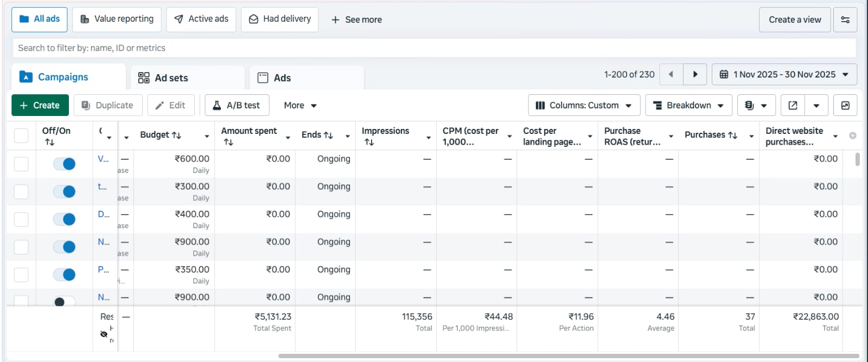
Task: Tick the select-all checkbox in header
Action: (x=21, y=135)
